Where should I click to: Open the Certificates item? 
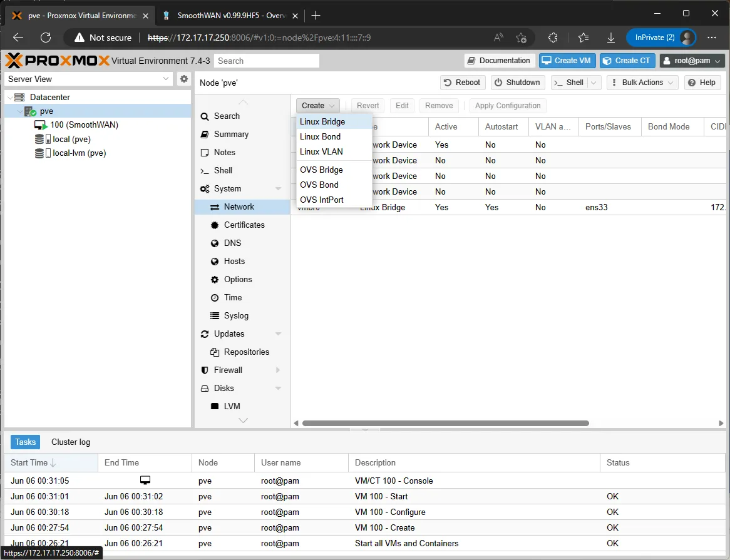242,225
